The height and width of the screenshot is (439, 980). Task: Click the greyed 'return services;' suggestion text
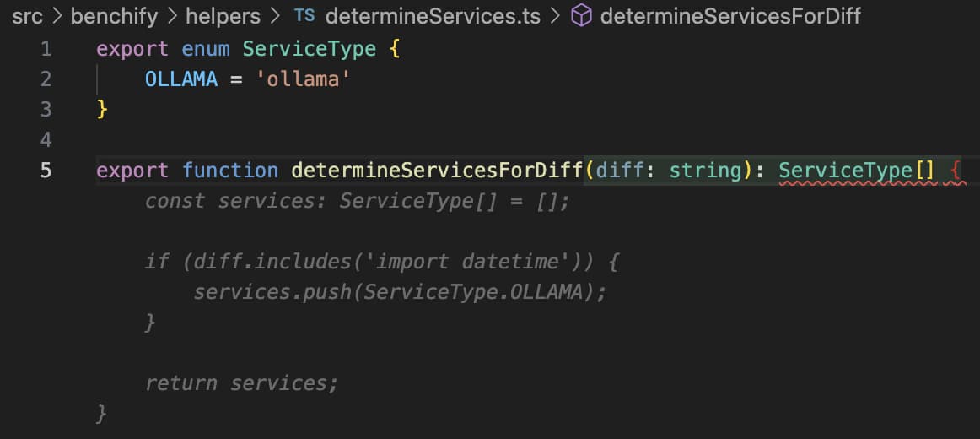tap(241, 383)
